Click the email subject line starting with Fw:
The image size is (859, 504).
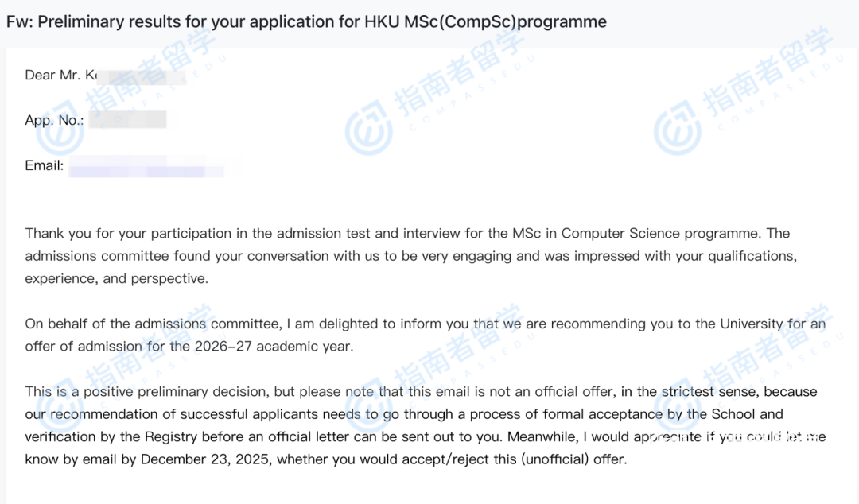point(306,22)
